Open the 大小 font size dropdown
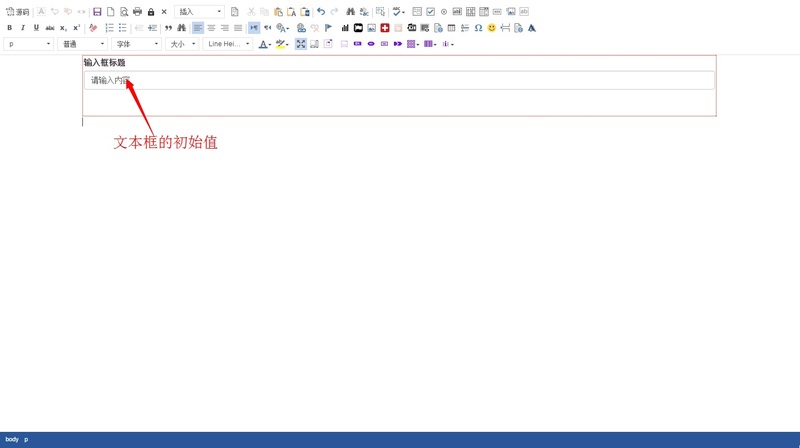The image size is (800, 448). point(182,44)
